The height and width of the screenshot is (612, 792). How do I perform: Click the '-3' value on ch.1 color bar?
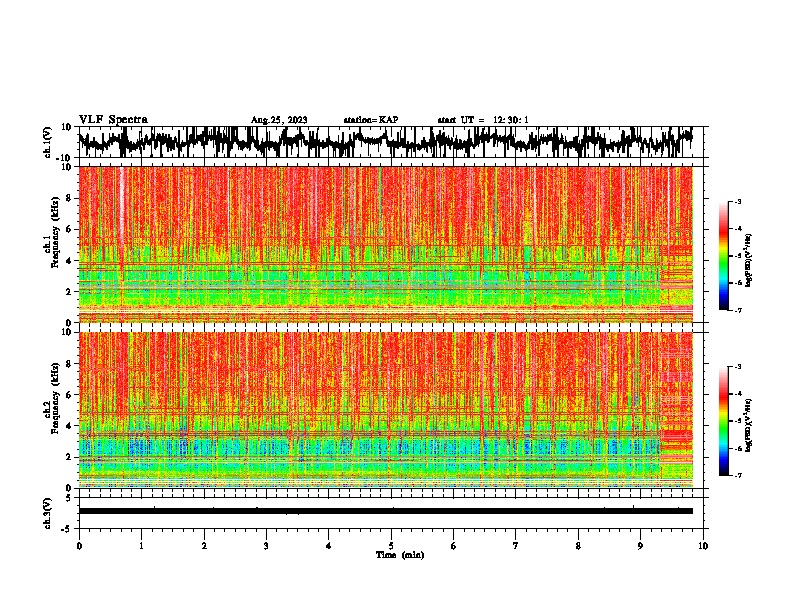pyautogui.click(x=738, y=202)
